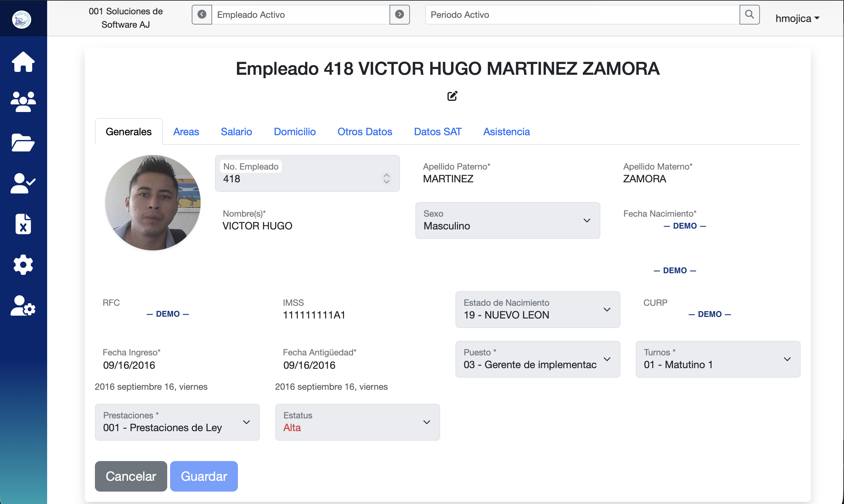
Task: Select the employees group icon in sidebar
Action: tap(23, 101)
